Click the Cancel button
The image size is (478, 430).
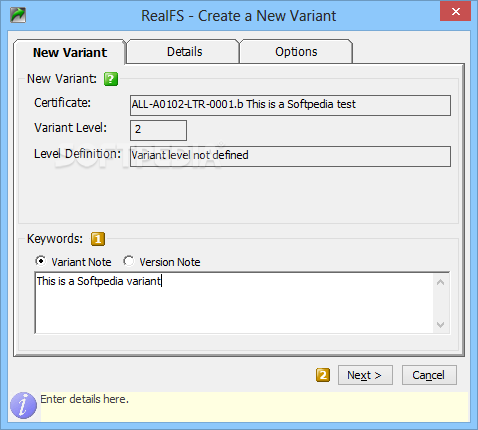(x=429, y=375)
